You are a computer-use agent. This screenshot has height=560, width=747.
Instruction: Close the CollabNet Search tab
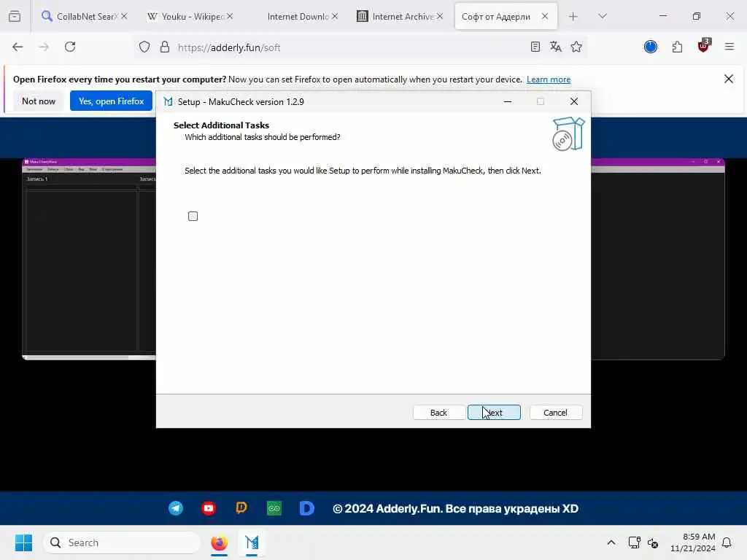(124, 16)
